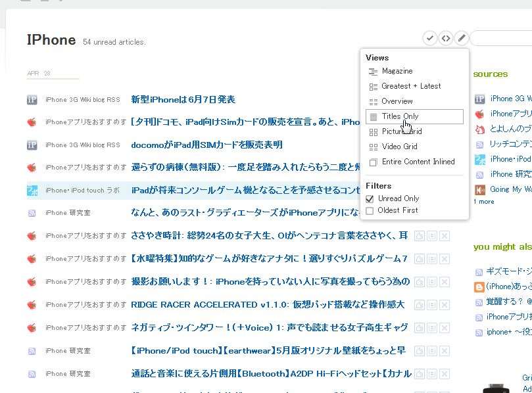532x393 pixels.
Task: Open article docomoがiPad用SIMカードを販売表明
Action: [x=206, y=145]
